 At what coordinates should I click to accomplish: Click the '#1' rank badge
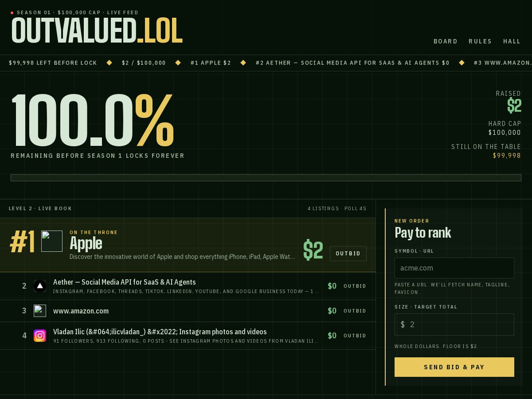click(22, 242)
